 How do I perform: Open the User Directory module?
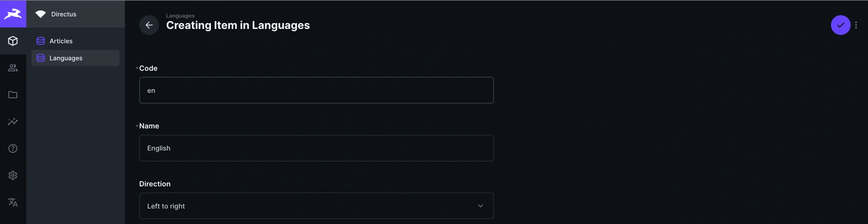[13, 68]
